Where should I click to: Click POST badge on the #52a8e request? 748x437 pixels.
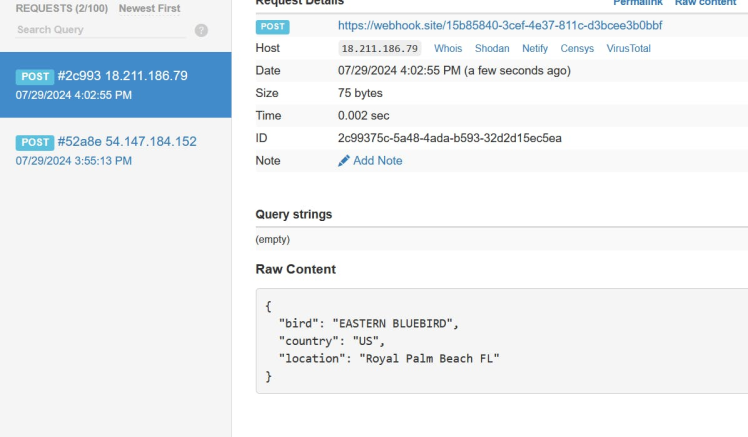point(34,142)
